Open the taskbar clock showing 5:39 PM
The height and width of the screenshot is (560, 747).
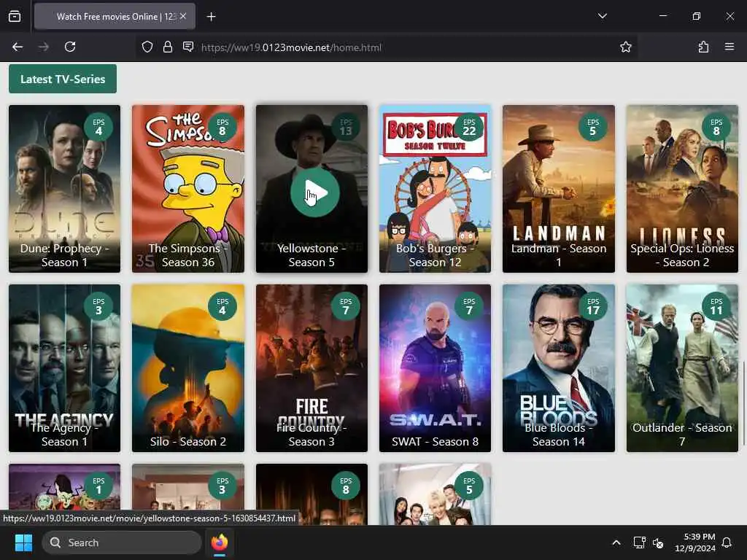click(x=695, y=542)
